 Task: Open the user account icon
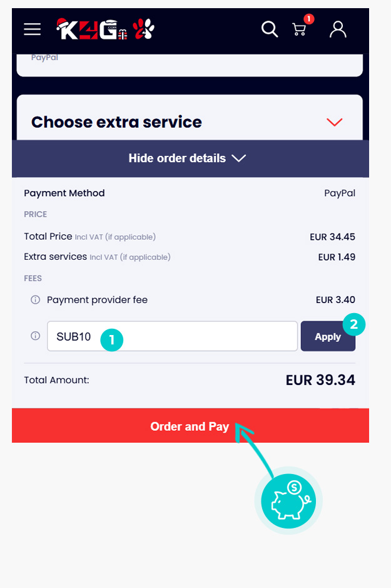(338, 29)
